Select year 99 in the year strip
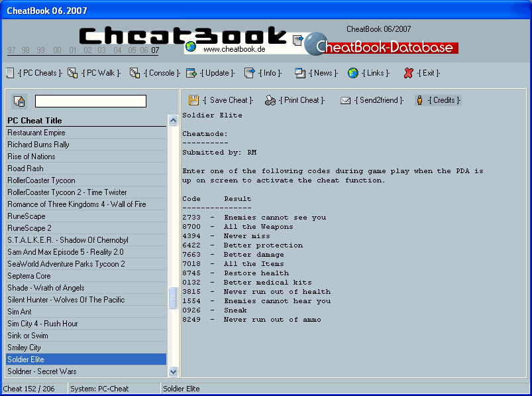The width and height of the screenshot is (532, 396). [x=40, y=50]
